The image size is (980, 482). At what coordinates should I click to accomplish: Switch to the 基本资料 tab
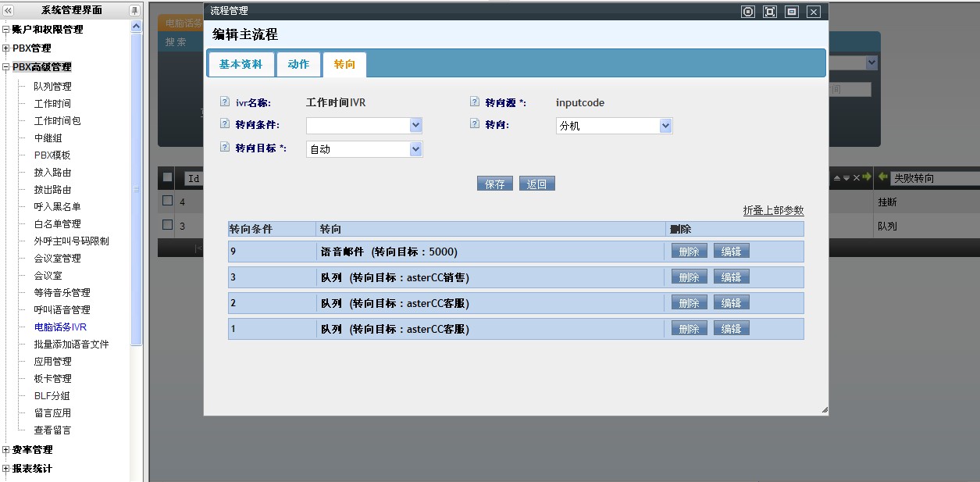tap(241, 64)
